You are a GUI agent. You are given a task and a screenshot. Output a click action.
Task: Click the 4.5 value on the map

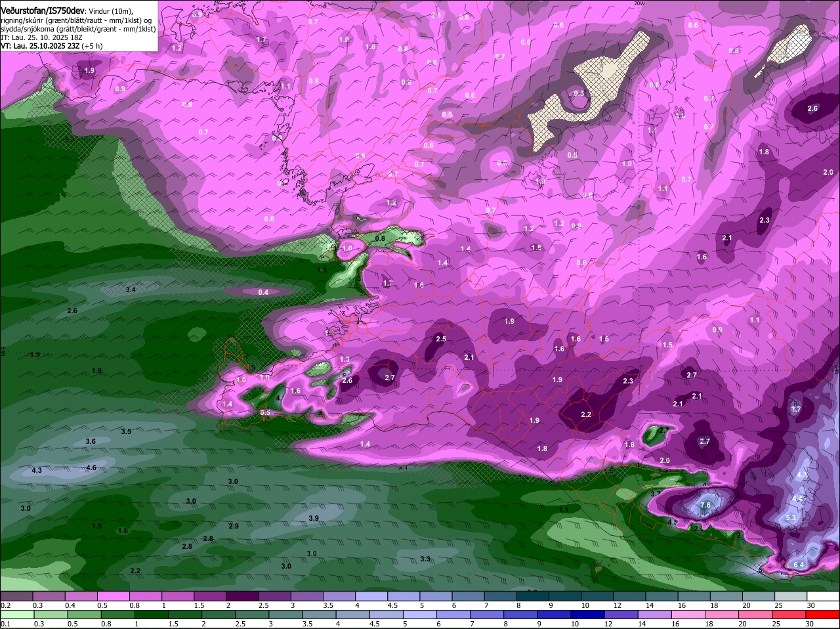(672, 521)
